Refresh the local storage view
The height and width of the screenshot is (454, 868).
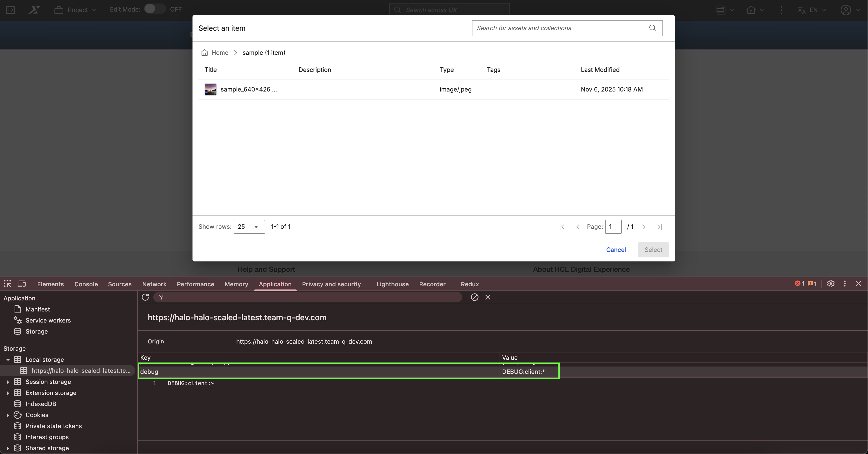click(145, 297)
